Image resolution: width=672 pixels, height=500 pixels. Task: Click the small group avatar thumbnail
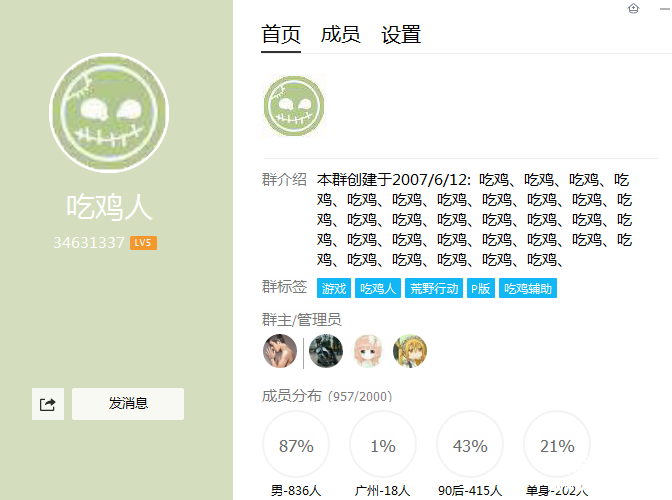[294, 106]
